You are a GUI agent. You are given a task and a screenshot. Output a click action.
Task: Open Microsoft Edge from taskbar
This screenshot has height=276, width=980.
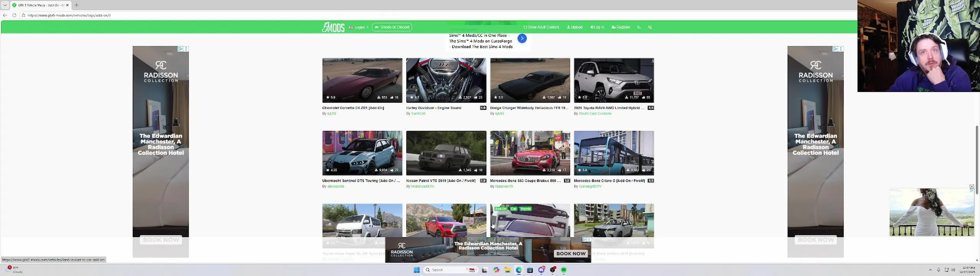point(519,270)
